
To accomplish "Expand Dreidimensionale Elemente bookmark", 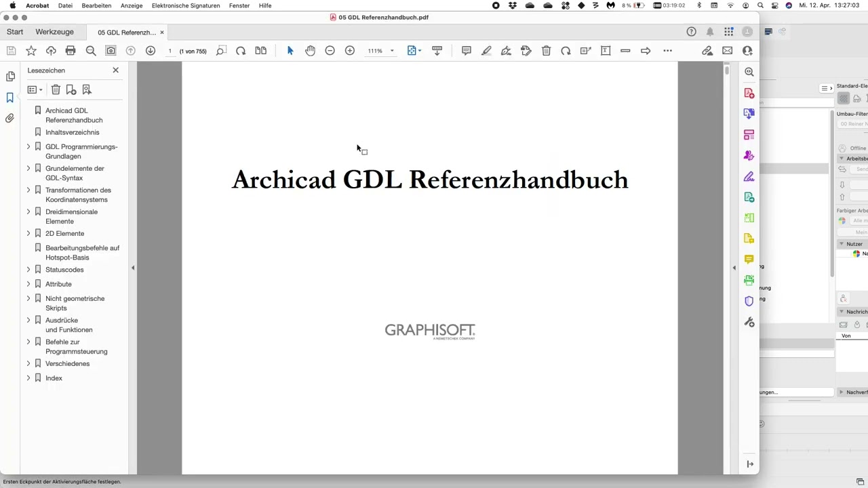I will [28, 211].
